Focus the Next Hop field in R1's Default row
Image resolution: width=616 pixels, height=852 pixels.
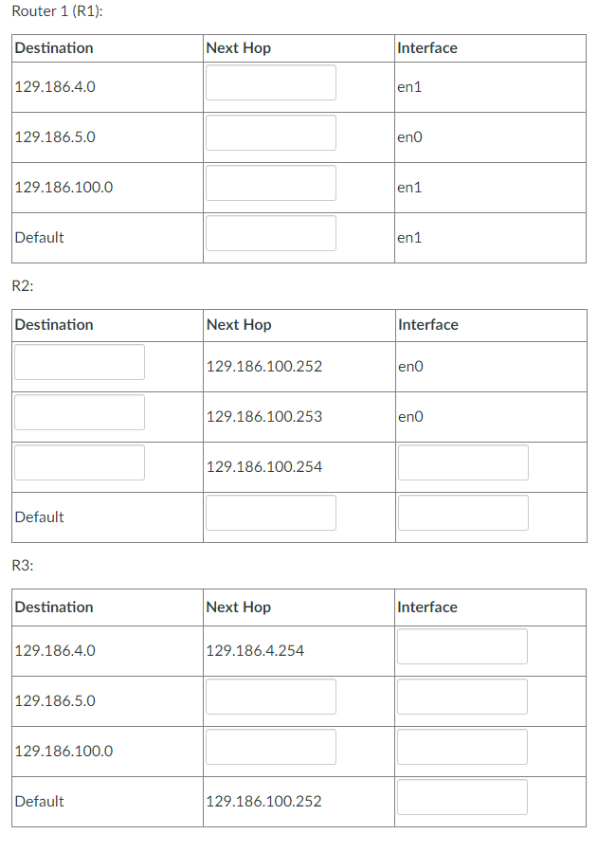tap(270, 233)
